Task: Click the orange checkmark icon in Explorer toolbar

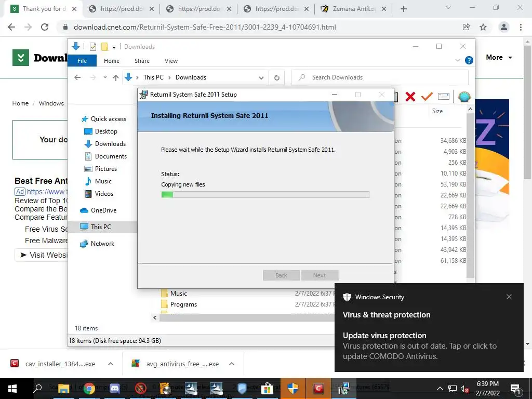Action: (x=427, y=97)
